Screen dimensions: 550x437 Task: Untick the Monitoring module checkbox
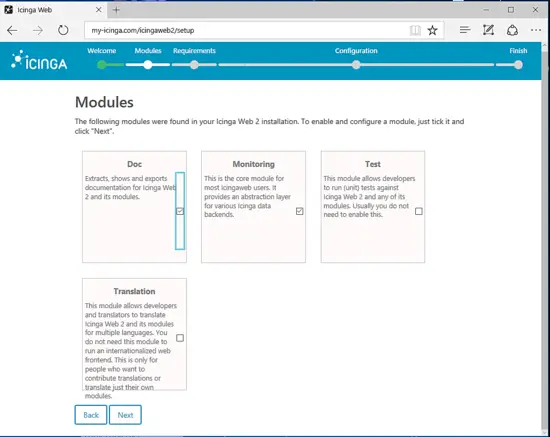[299, 211]
